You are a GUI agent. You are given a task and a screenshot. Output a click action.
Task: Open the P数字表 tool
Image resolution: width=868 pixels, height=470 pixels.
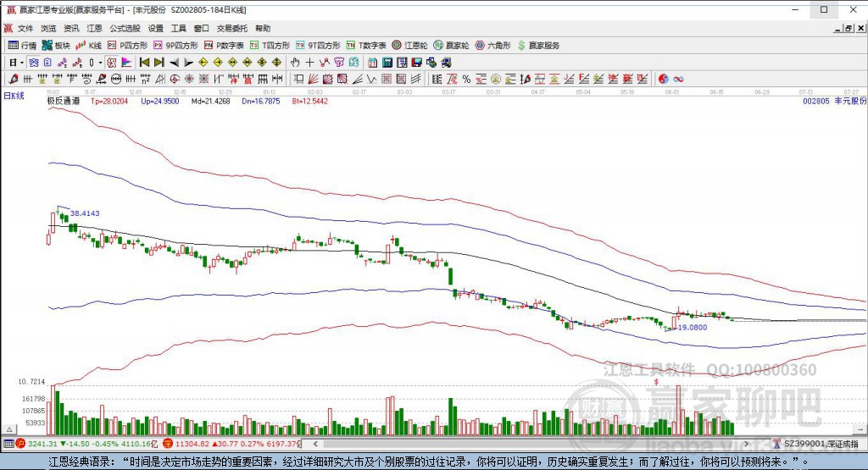[224, 46]
